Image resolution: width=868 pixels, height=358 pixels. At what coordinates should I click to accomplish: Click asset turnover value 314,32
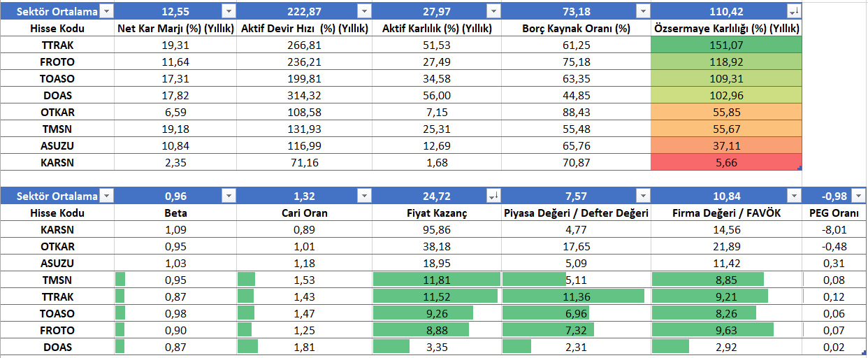(x=303, y=95)
